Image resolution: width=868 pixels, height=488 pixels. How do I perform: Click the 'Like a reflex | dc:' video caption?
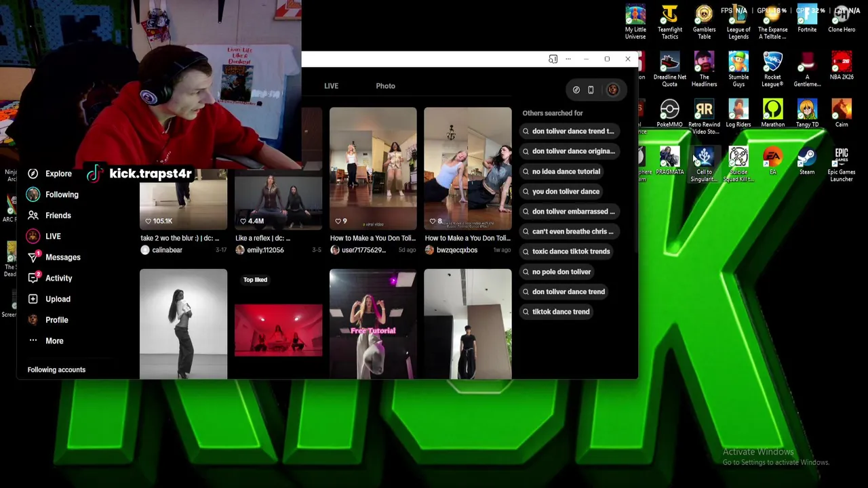[x=262, y=238]
